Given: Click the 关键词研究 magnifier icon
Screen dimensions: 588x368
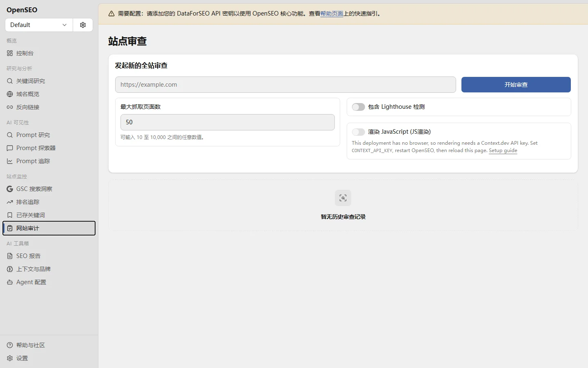Looking at the screenshot, I should click(10, 81).
